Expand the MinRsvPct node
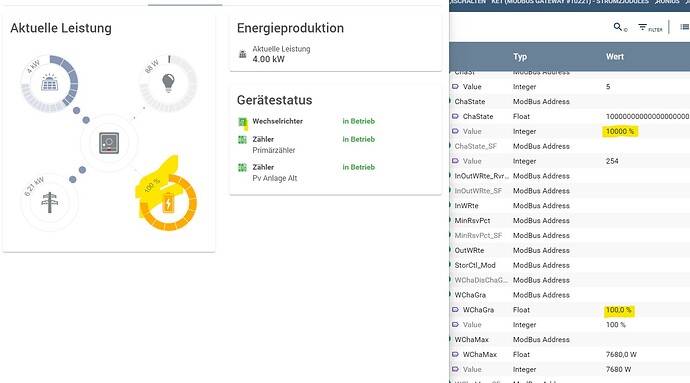This screenshot has height=383, width=690. (450, 220)
